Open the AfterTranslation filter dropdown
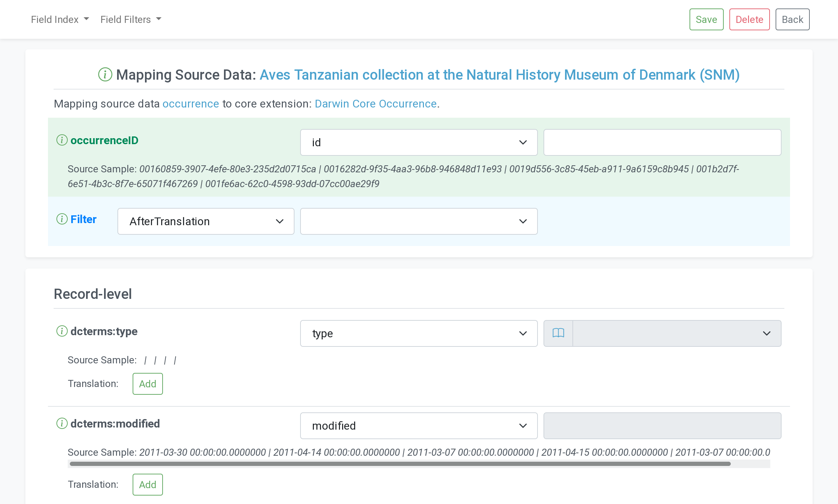This screenshot has width=838, height=504. tap(206, 221)
